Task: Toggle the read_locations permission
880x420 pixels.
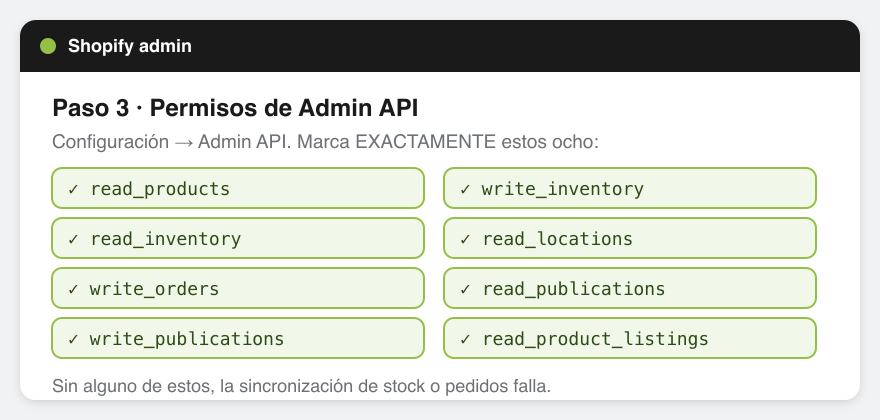Action: pos(630,238)
